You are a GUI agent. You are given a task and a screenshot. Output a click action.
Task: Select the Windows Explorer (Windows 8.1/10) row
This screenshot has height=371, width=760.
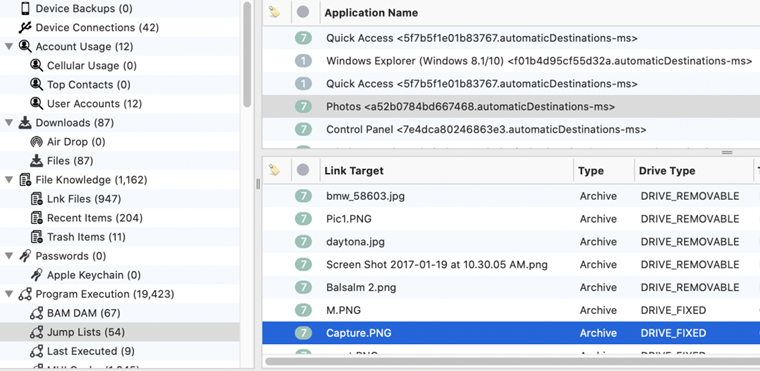click(511, 61)
